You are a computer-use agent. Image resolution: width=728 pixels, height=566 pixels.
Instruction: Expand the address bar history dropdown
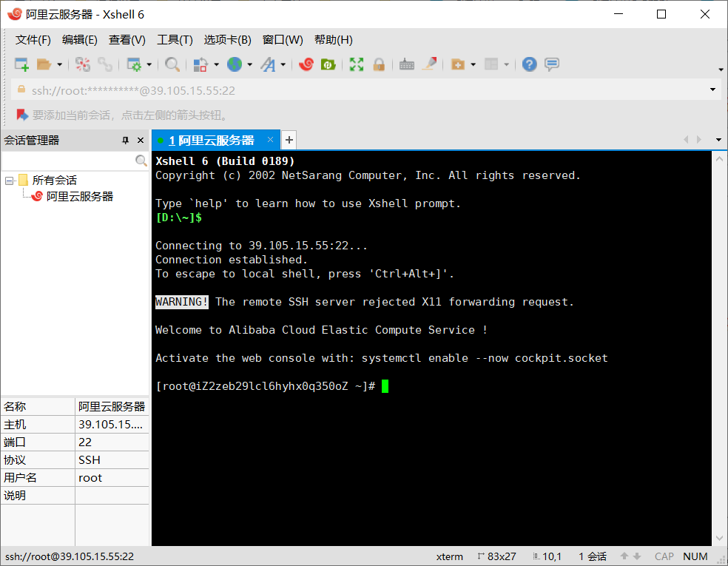(712, 90)
